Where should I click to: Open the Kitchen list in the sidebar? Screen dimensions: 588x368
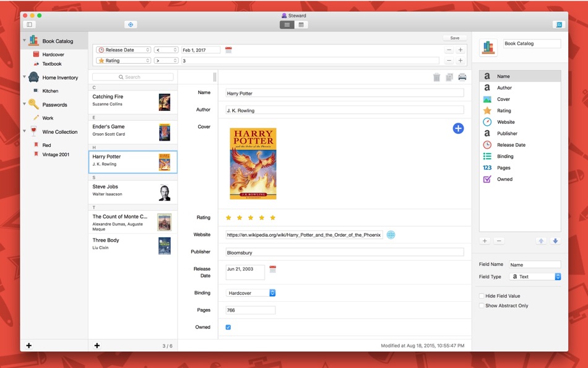tap(50, 91)
